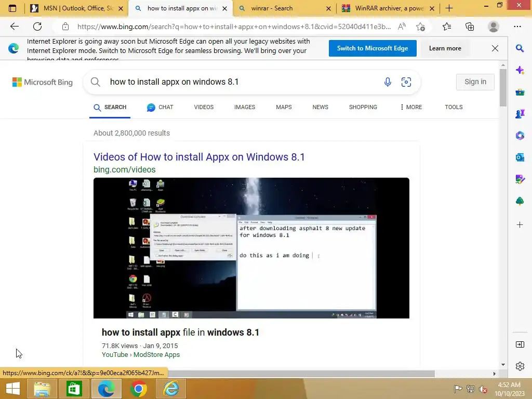Image resolution: width=532 pixels, height=399 pixels.
Task: Open the VIDEOS search tab
Action: [204, 107]
